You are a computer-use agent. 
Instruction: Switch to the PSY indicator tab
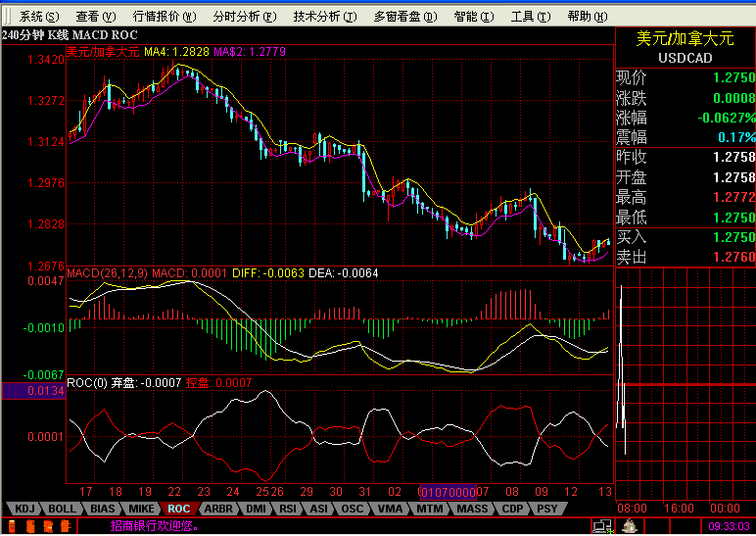click(x=546, y=509)
